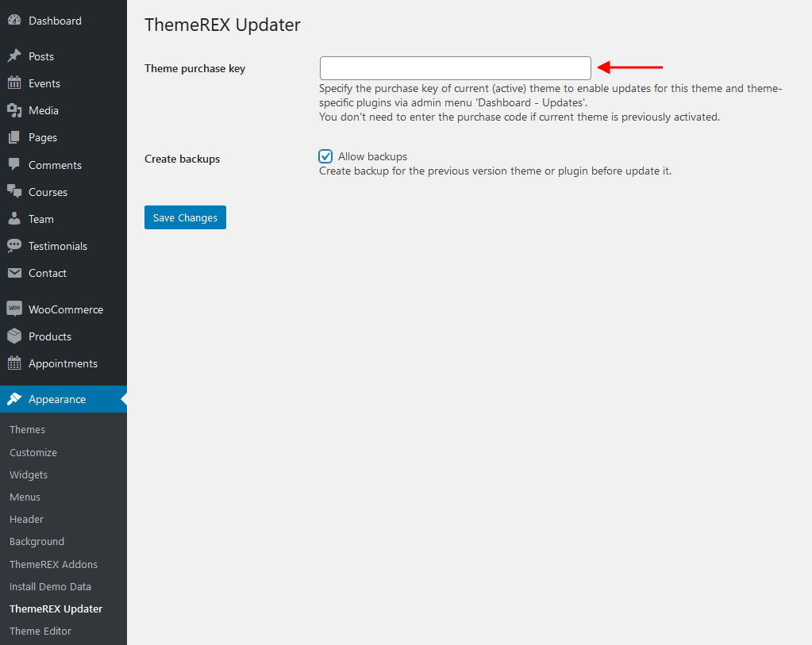Open the Header submenu link

(x=26, y=519)
